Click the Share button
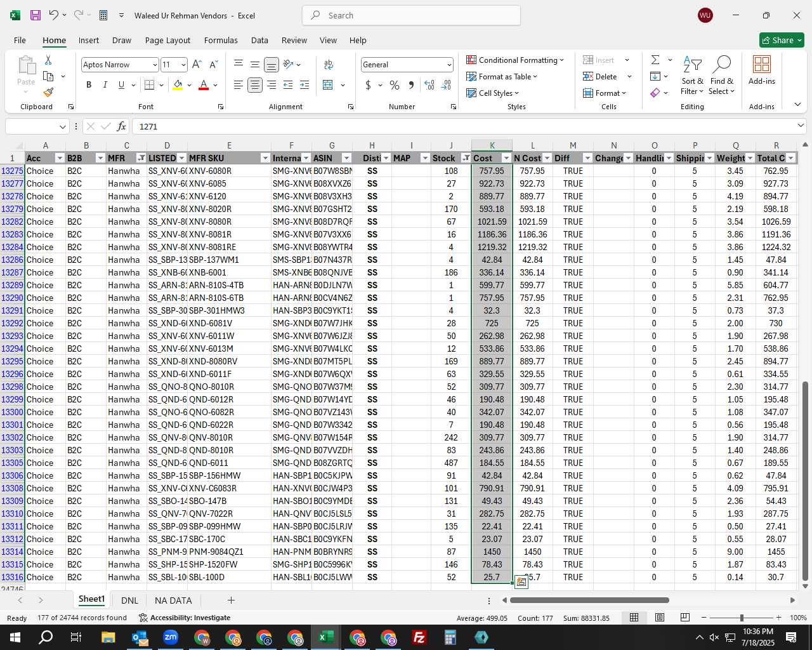 click(x=782, y=40)
